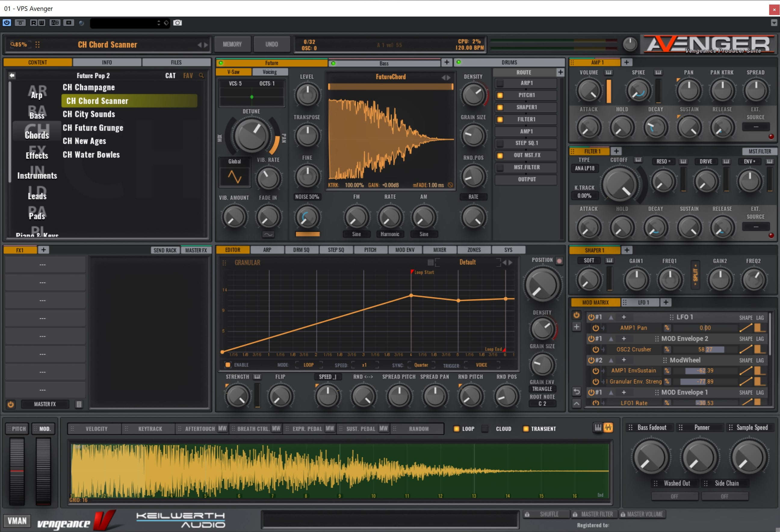The width and height of the screenshot is (780, 532).
Task: Click the mod wheel strip
Action: point(43,471)
